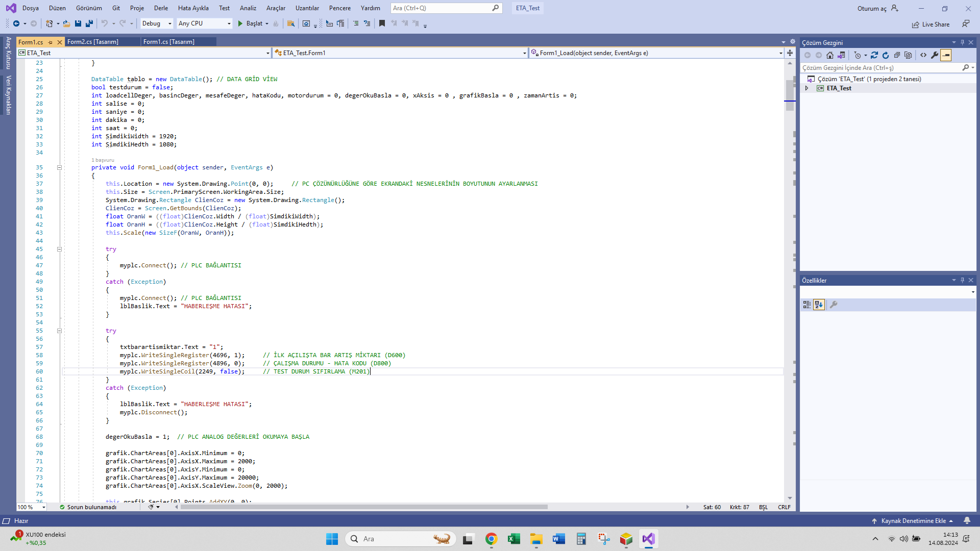
Task: Click Solution Explorer home icon
Action: click(x=830, y=55)
